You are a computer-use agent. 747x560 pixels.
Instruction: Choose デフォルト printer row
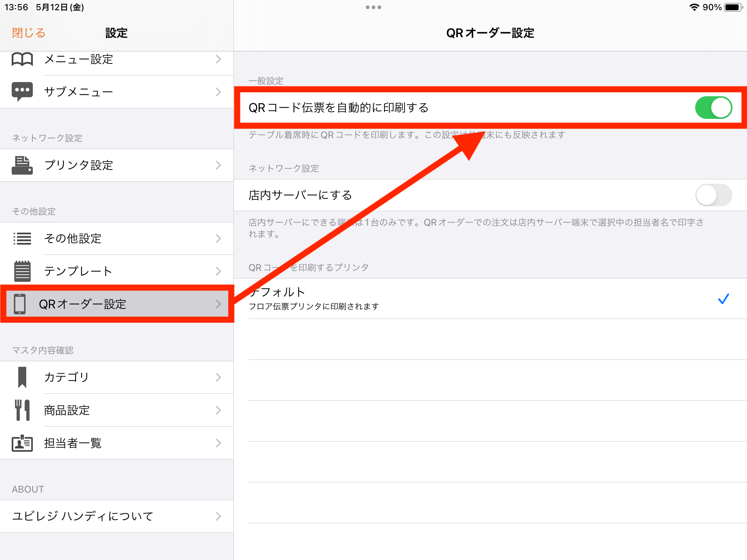coord(490,299)
